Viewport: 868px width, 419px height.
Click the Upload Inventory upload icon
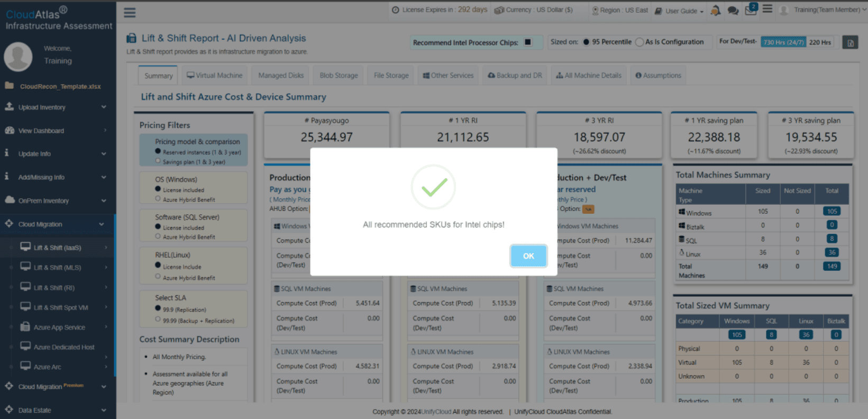pos(10,106)
